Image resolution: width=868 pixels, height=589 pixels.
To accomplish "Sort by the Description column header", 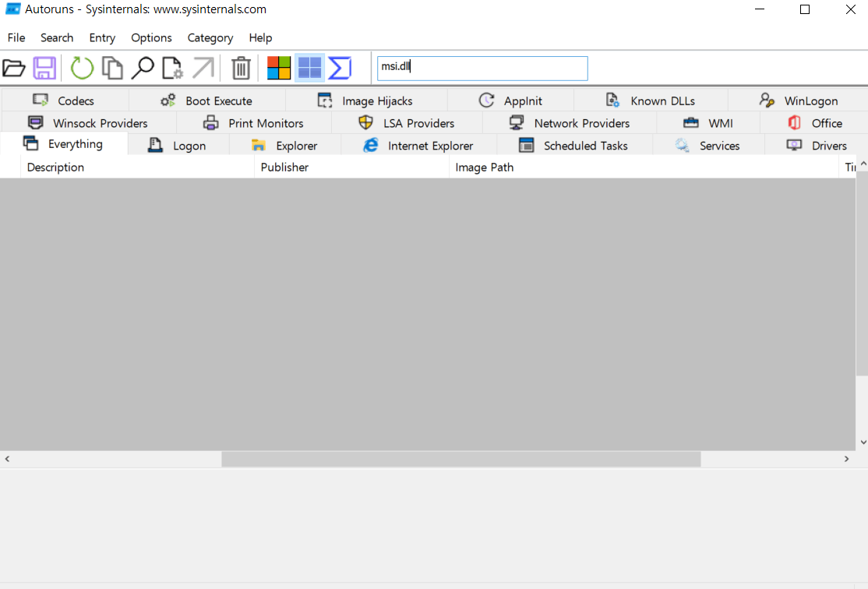I will tap(137, 168).
